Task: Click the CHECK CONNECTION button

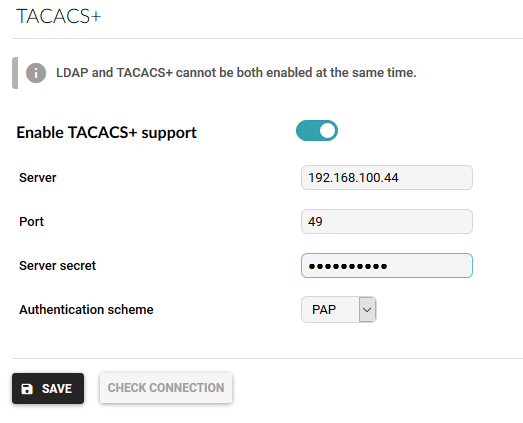Action: 166,388
